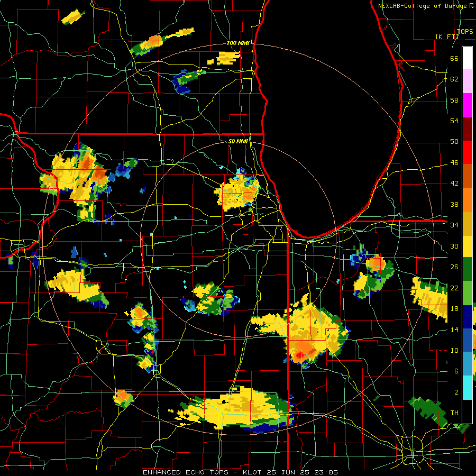
Task: Select the dark green legend swatch
Action: [x=467, y=270]
